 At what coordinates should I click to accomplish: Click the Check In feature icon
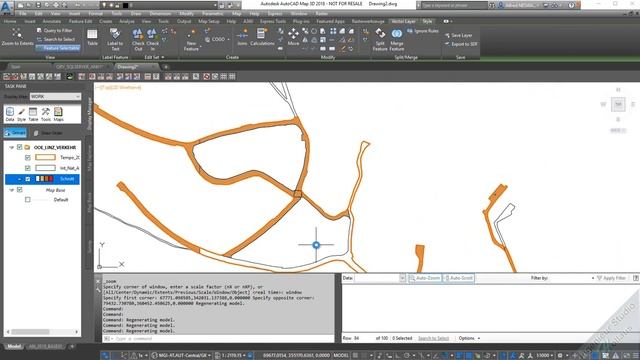pyautogui.click(x=152, y=39)
